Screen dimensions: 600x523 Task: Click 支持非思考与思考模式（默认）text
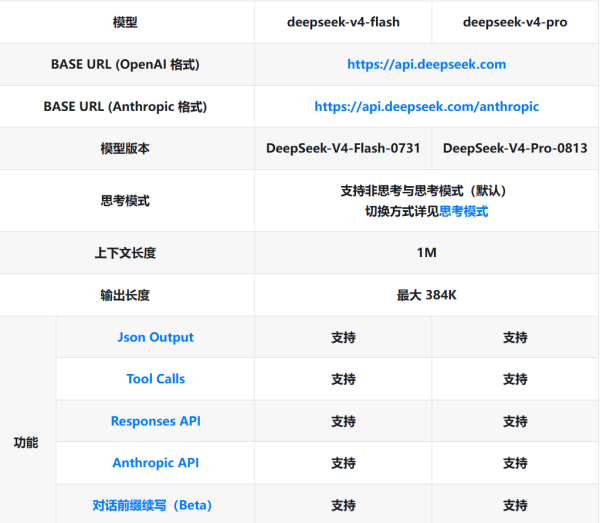424,191
